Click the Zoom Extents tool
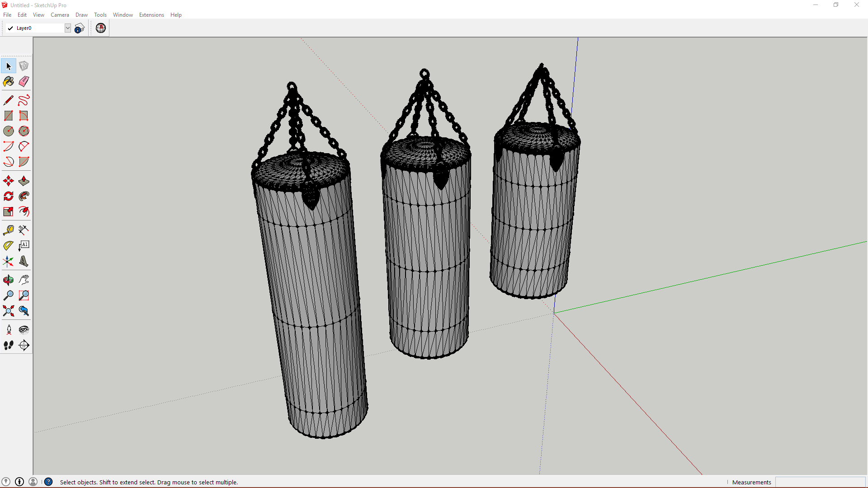The image size is (868, 488). coord(8,311)
